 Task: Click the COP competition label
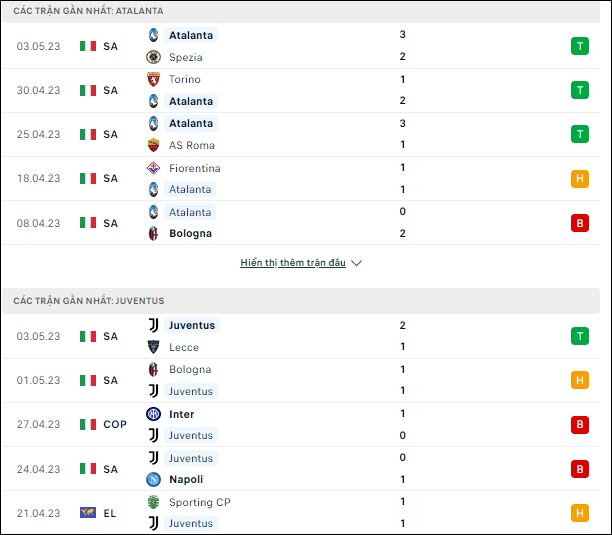click(x=115, y=424)
